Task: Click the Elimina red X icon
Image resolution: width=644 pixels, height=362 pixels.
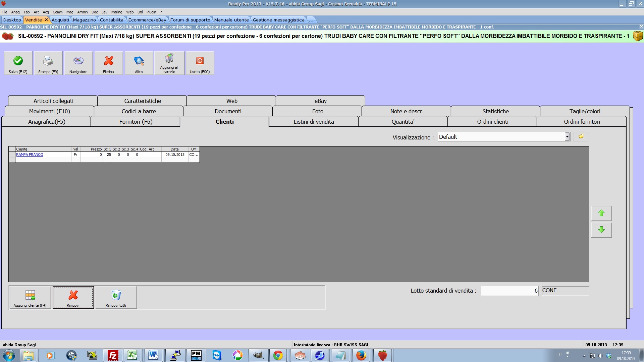Action: pos(108,61)
